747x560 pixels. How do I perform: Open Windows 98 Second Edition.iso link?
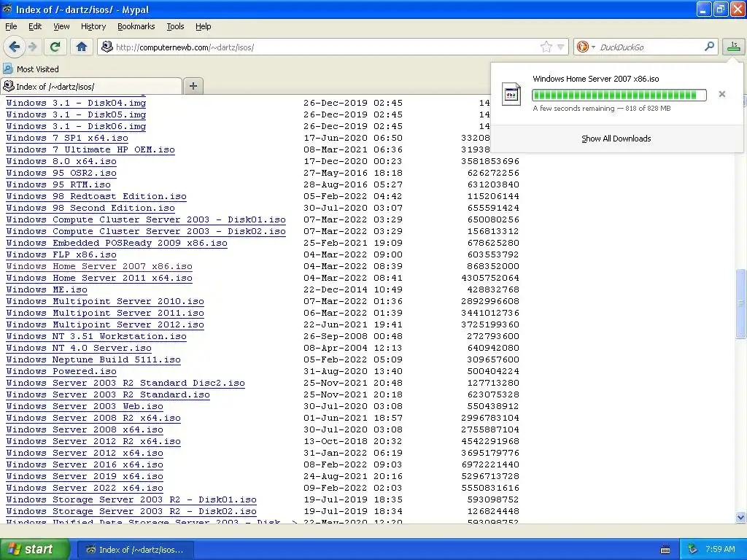click(90, 208)
